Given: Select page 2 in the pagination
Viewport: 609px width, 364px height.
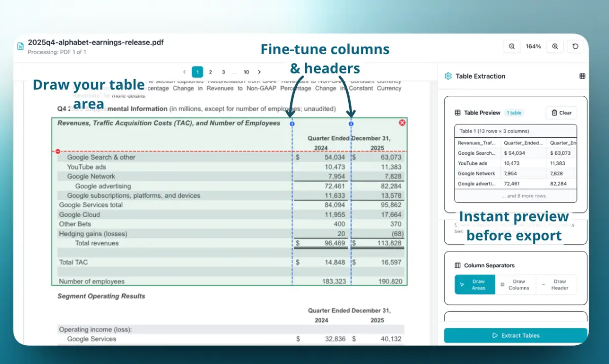Looking at the screenshot, I should [x=211, y=72].
